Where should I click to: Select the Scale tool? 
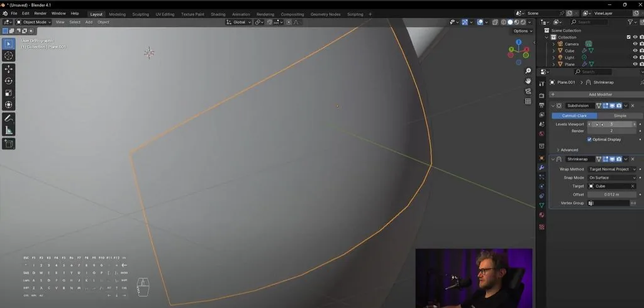(9, 93)
